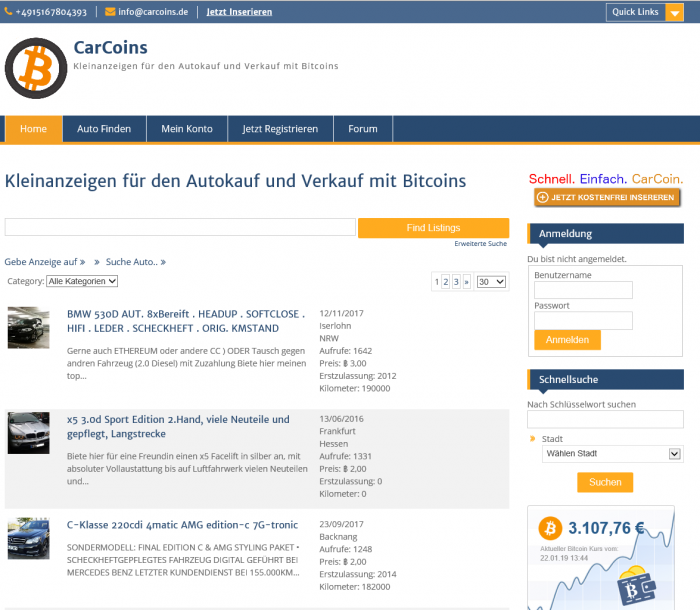Click the orange Bitcoin icon in price widget
The height and width of the screenshot is (610, 700).
(550, 528)
